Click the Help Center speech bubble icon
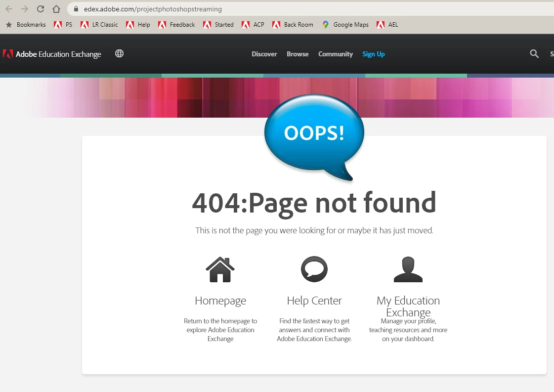This screenshot has width=554, height=392. click(314, 269)
